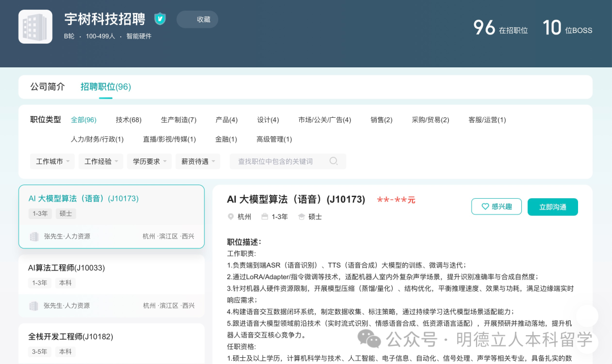The image size is (612, 364).
Task: Click the 96 在招职位 count
Action: (500, 28)
